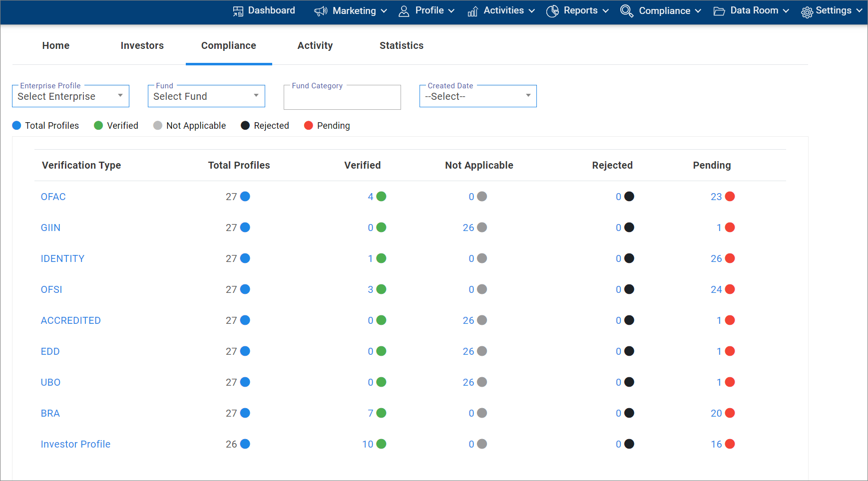
Task: Open Dashboard from the top menu
Action: [272, 10]
